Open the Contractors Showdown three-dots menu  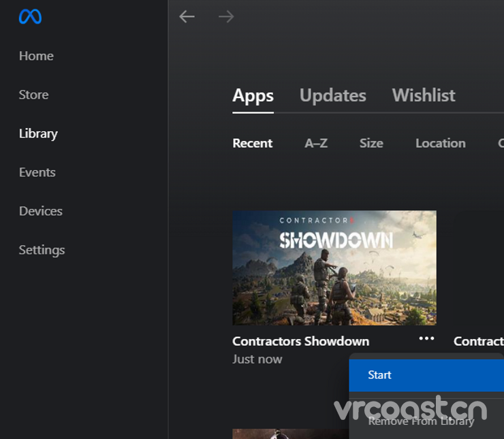point(426,338)
